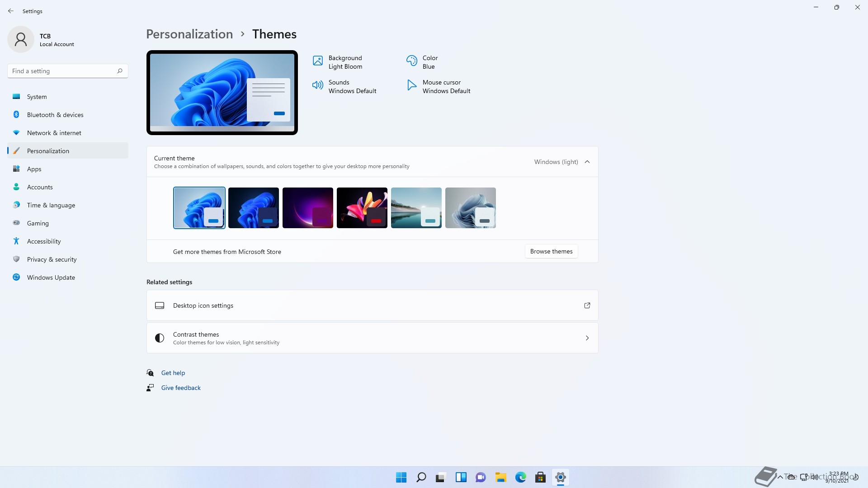This screenshot has width=868, height=488.
Task: Go to Windows Update settings
Action: pyautogui.click(x=68, y=277)
